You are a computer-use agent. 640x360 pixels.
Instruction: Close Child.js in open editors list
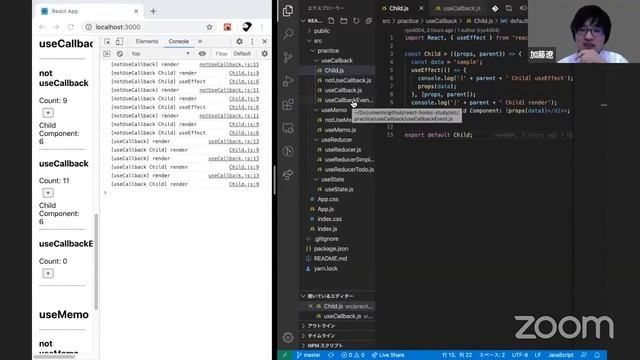tap(310, 306)
